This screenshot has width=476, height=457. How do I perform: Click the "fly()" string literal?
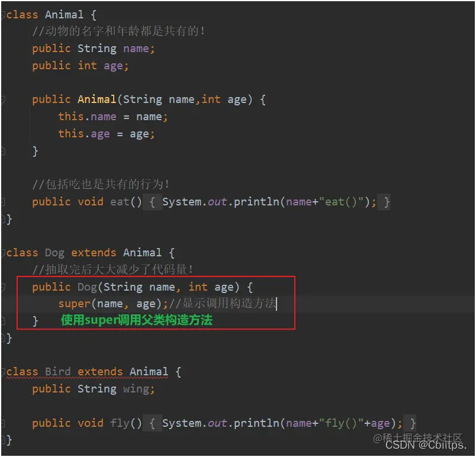click(x=341, y=423)
